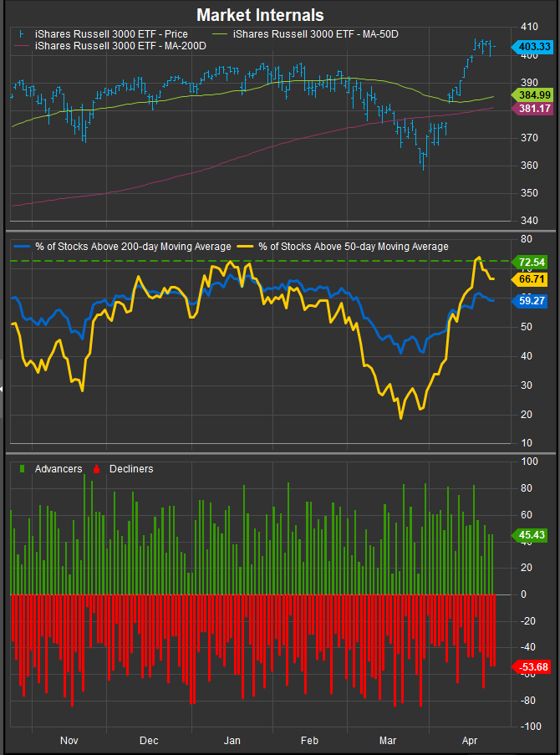This screenshot has width=560, height=755.
Task: Click the 384.99 MA-50D value tag
Action: [x=533, y=96]
